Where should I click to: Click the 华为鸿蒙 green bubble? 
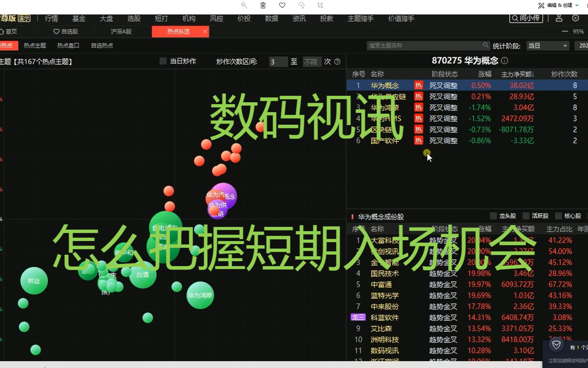pyautogui.click(x=200, y=295)
